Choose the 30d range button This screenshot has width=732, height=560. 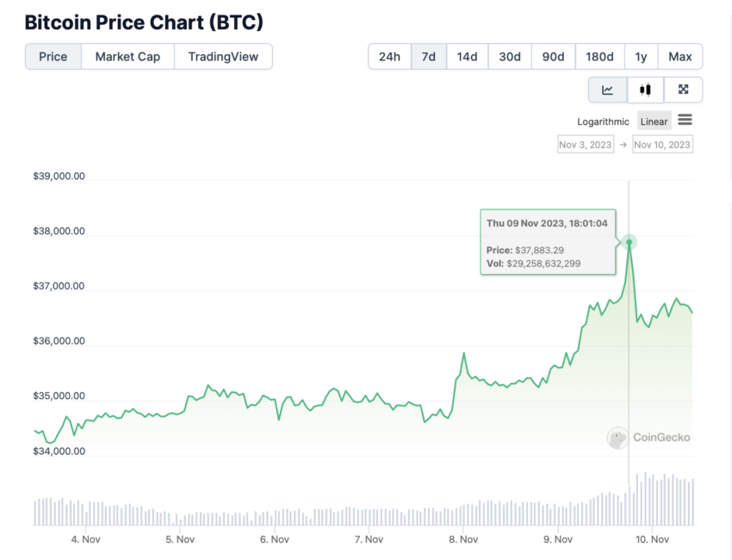(510, 57)
